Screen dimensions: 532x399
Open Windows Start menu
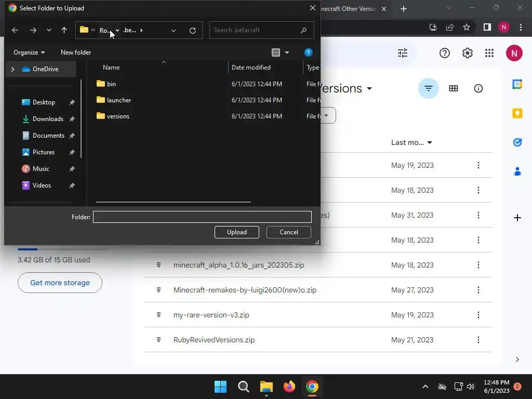coord(220,387)
